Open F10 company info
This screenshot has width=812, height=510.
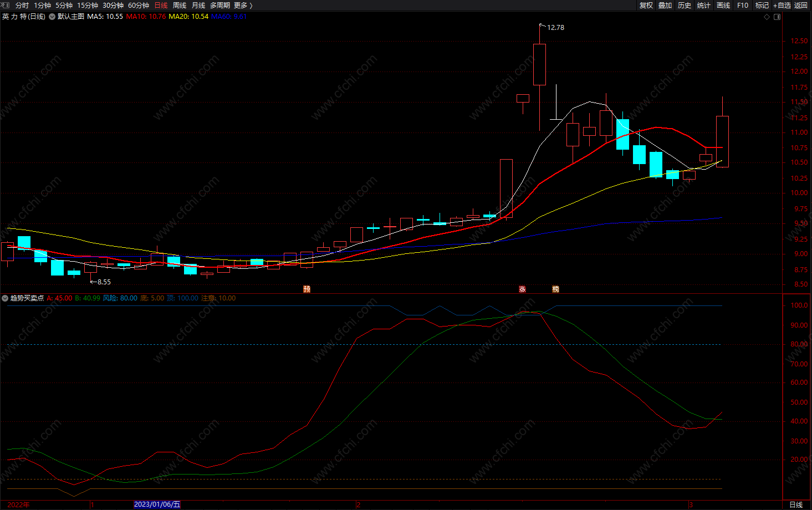click(743, 5)
